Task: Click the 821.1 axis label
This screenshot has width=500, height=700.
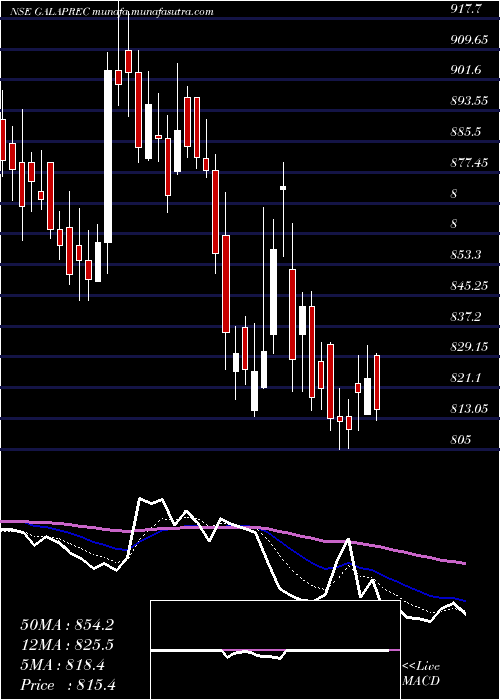Action: (x=467, y=378)
